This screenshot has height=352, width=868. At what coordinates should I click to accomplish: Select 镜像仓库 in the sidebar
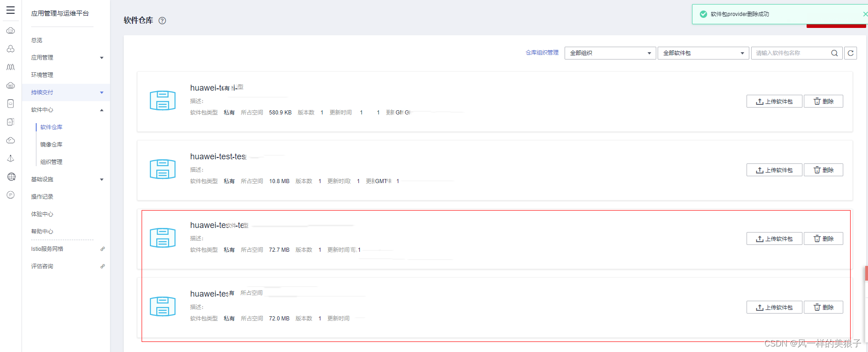(x=51, y=145)
